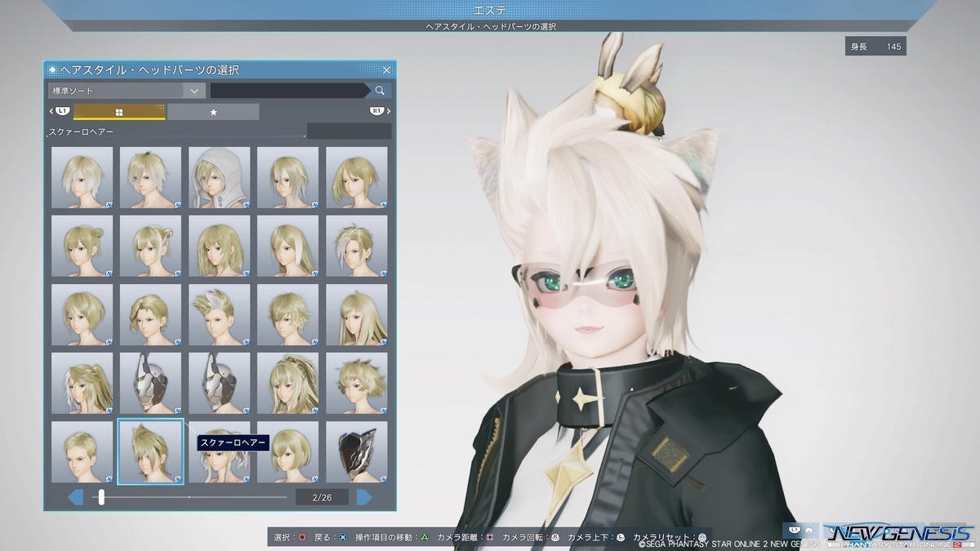Click the エステ screen title
This screenshot has width=980, height=551.
(490, 10)
